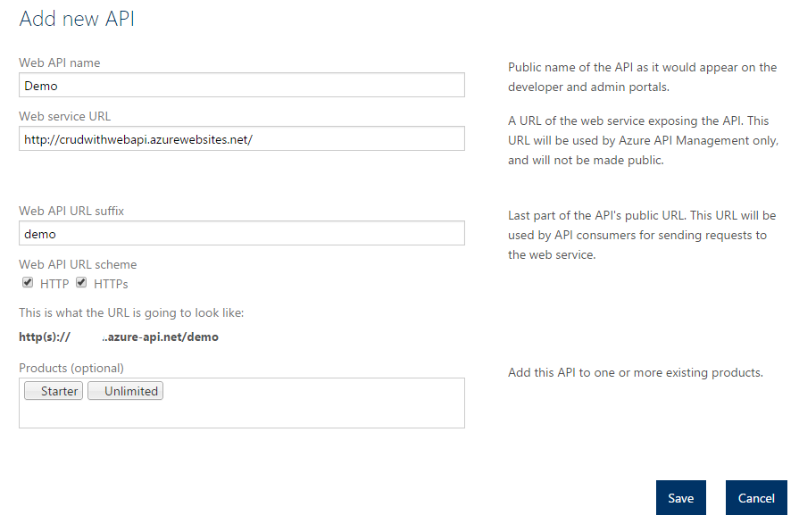
Task: Click the "Web API URL suffix" label
Action: pyautogui.click(x=71, y=211)
